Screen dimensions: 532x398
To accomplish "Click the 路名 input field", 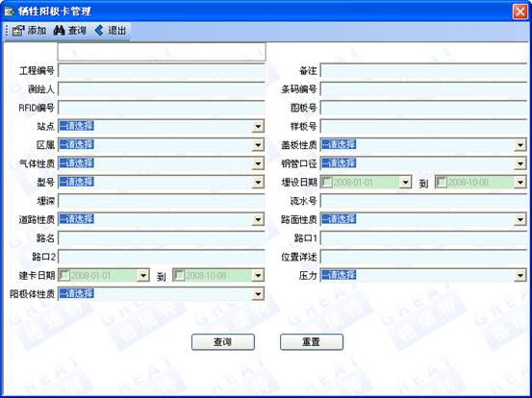I will click(x=162, y=238).
